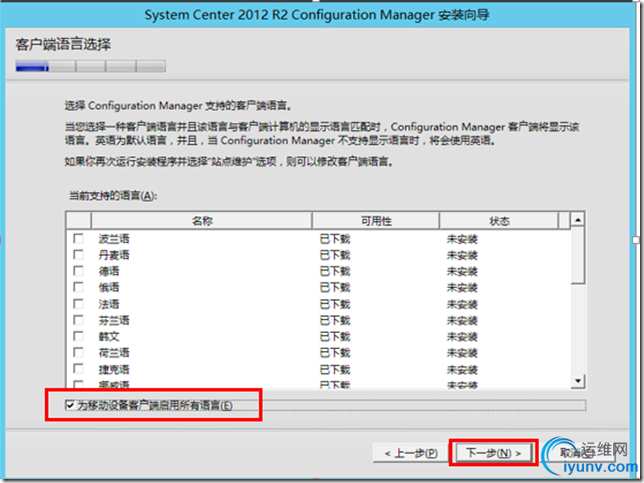Select the 俄语 language checkbox
This screenshot has height=483, width=644.
pyautogui.click(x=78, y=287)
